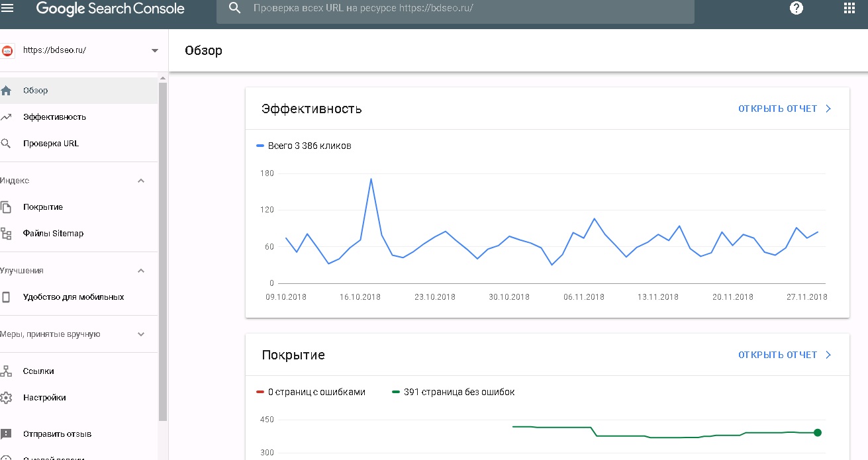This screenshot has width=868, height=460.
Task: Click the home icon beside Обзор
Action: [x=6, y=91]
